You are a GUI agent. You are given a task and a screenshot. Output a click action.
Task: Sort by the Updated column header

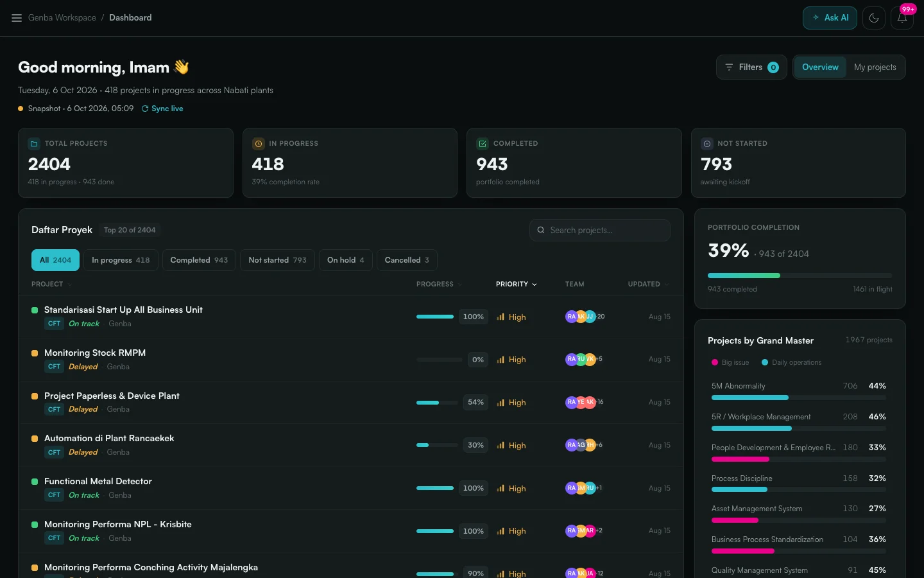click(x=648, y=284)
